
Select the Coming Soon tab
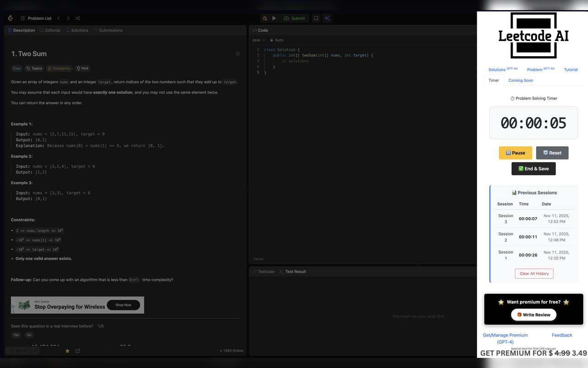pyautogui.click(x=520, y=80)
